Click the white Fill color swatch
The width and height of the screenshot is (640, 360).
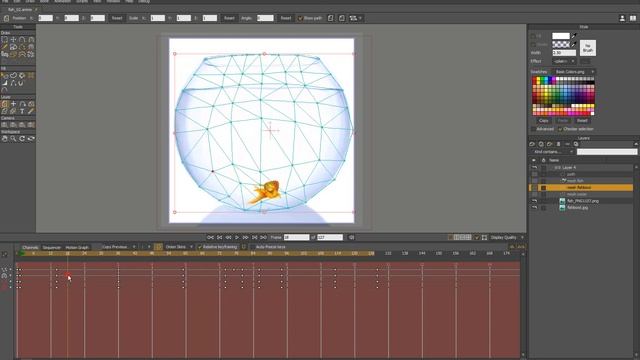coord(560,36)
